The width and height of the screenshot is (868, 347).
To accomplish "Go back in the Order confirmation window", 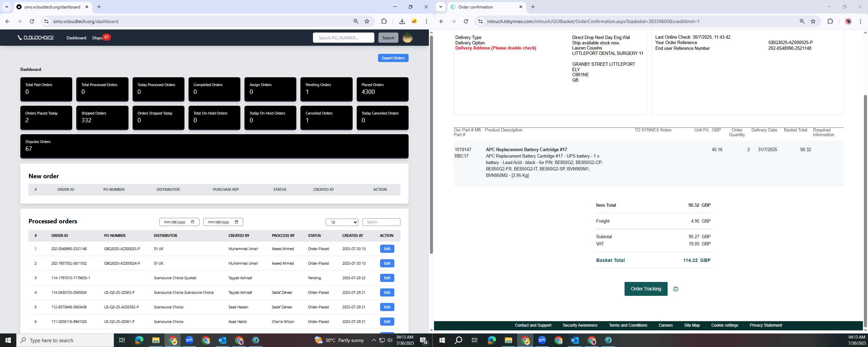I will tap(441, 21).
